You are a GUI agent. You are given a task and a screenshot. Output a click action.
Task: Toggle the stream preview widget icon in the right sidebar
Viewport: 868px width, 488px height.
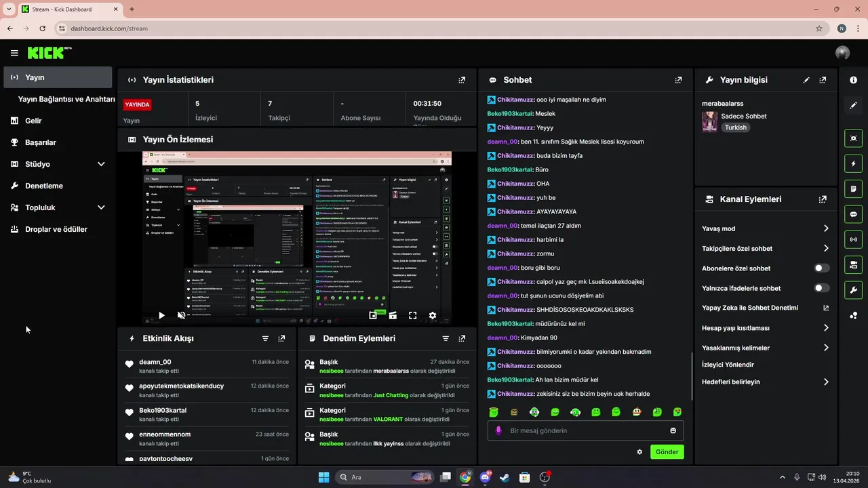click(x=853, y=138)
